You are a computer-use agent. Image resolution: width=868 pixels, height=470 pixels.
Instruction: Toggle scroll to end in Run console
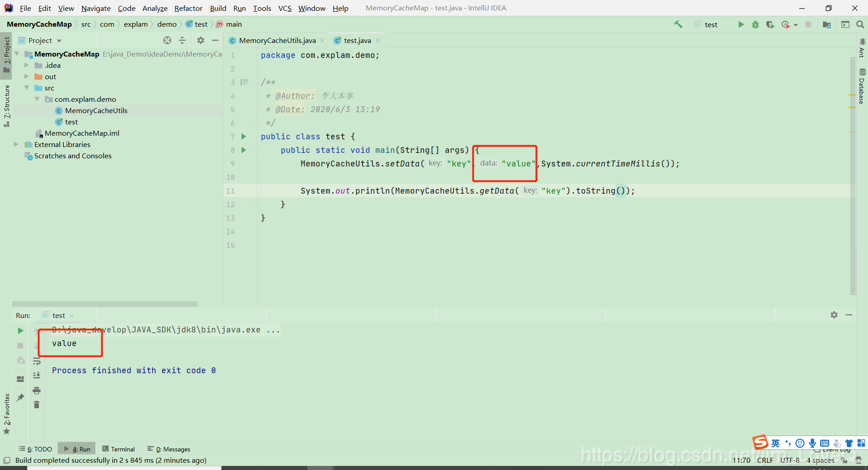[x=37, y=375]
